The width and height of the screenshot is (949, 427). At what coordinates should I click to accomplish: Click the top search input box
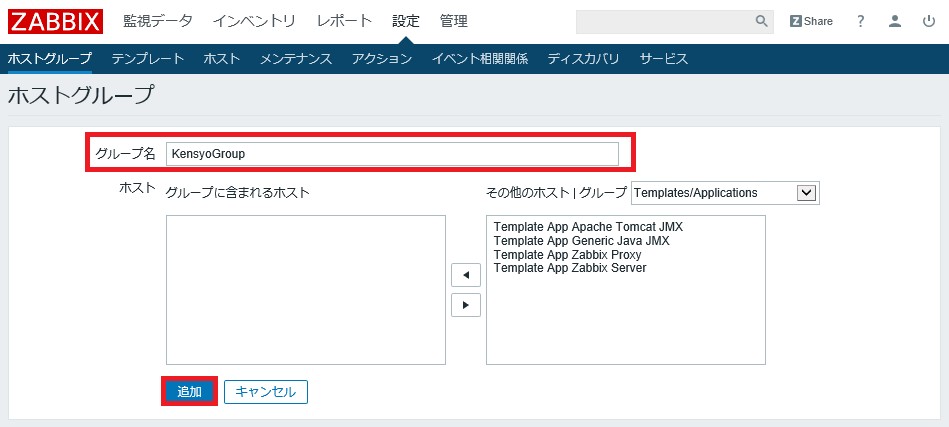[663, 21]
